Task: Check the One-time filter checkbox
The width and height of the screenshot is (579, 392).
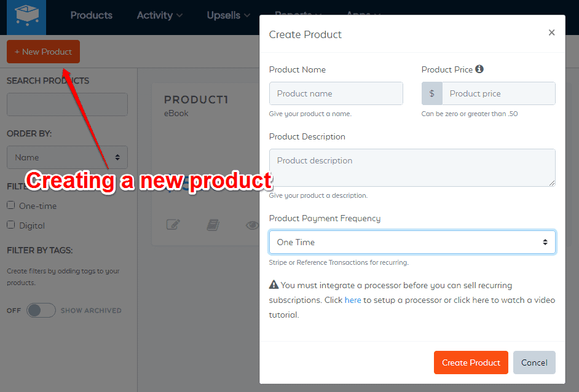Action: pyautogui.click(x=11, y=205)
